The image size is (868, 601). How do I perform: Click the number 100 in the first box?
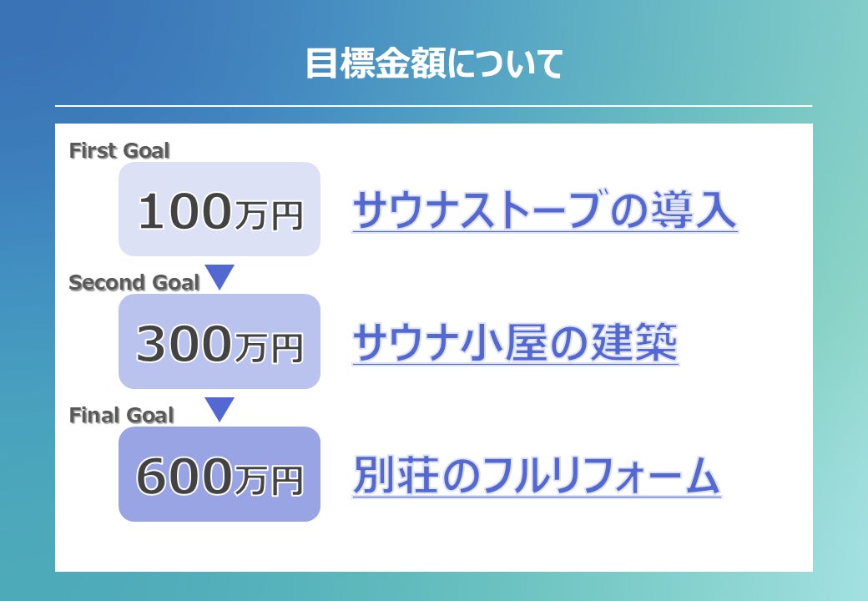pos(184,211)
